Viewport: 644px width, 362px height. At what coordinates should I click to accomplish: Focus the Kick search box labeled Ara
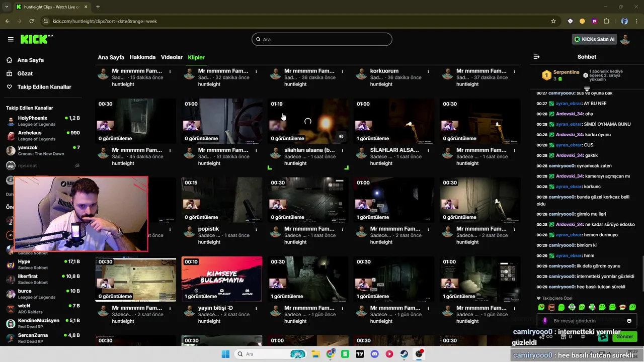pos(322,39)
